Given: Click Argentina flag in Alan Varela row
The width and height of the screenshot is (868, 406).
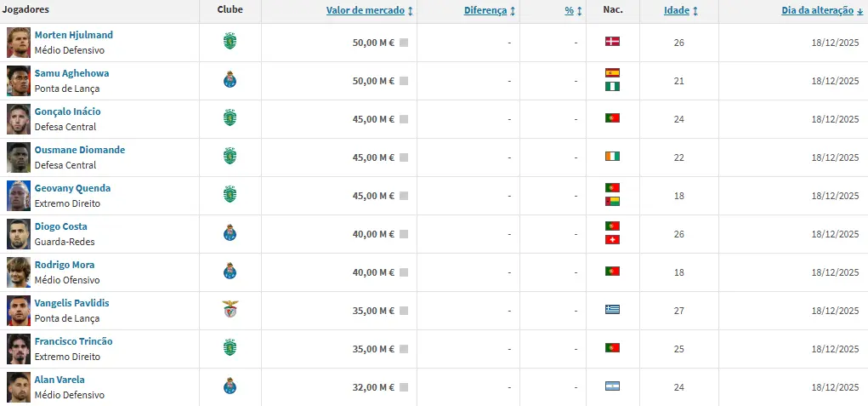Looking at the screenshot, I should (x=612, y=386).
